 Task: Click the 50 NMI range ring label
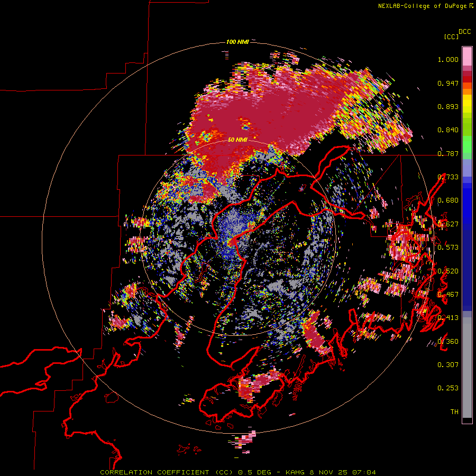[x=237, y=140]
